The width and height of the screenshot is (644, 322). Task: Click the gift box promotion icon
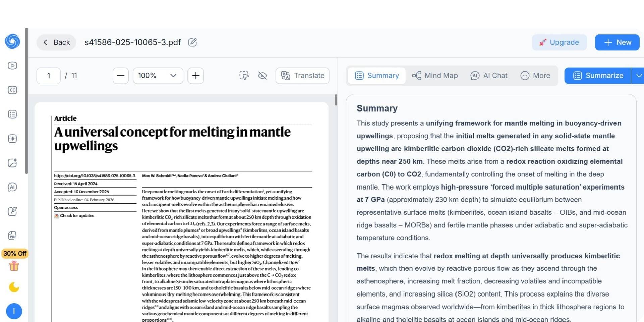tap(14, 266)
